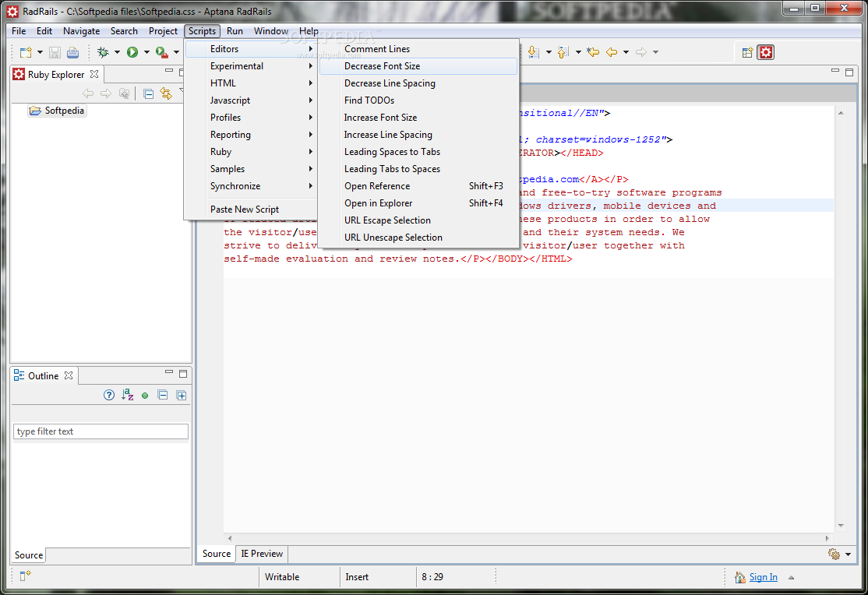This screenshot has height=595, width=868.
Task: Click the editor vertical scrollbar down arrow
Action: [841, 526]
